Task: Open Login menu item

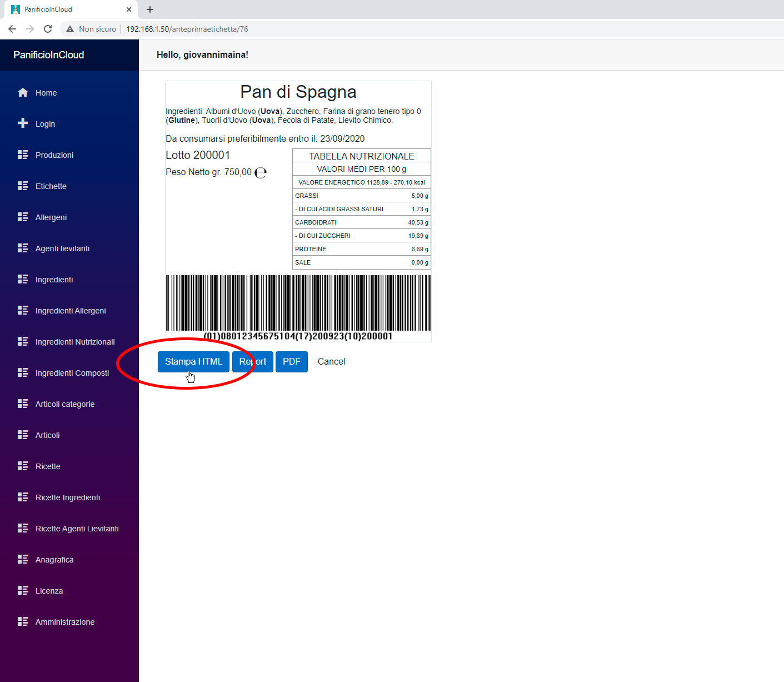Action: (x=45, y=124)
